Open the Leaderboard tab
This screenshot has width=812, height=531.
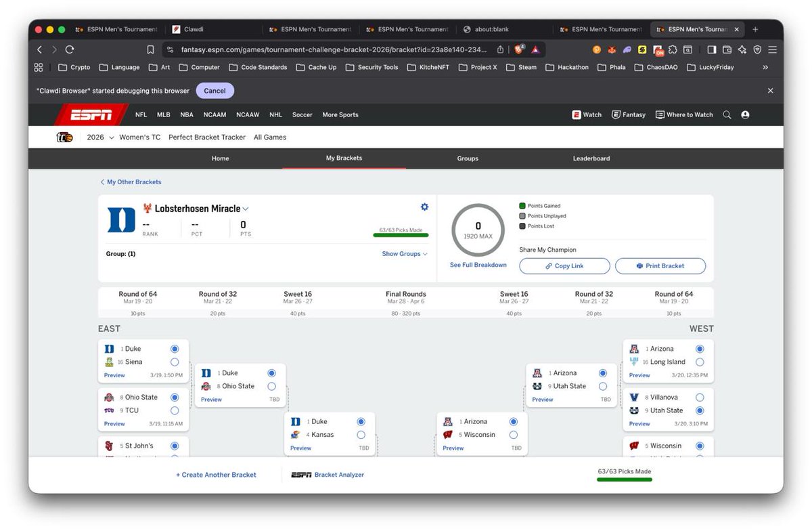591,158
